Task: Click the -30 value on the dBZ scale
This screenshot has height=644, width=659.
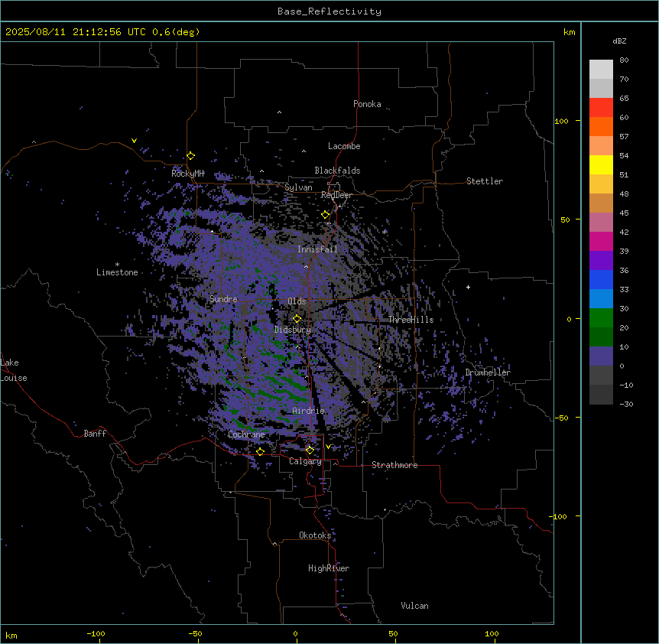Action: coord(626,404)
